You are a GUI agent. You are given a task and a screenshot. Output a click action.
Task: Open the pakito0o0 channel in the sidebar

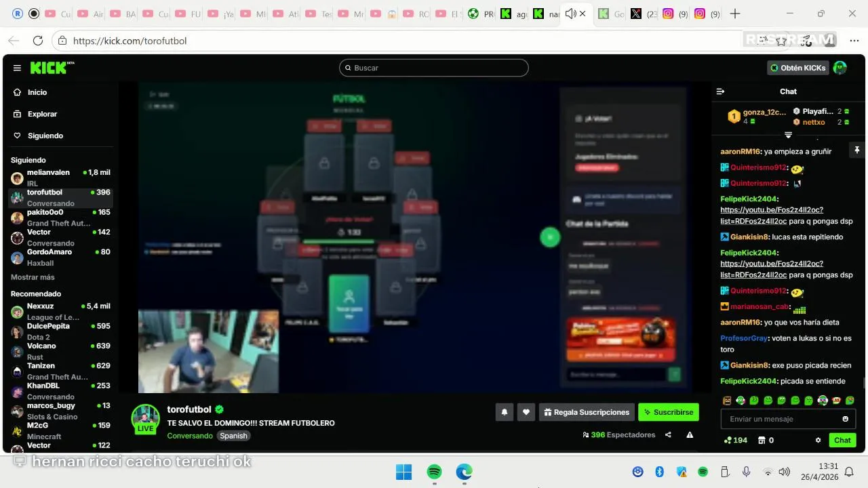pyautogui.click(x=60, y=217)
